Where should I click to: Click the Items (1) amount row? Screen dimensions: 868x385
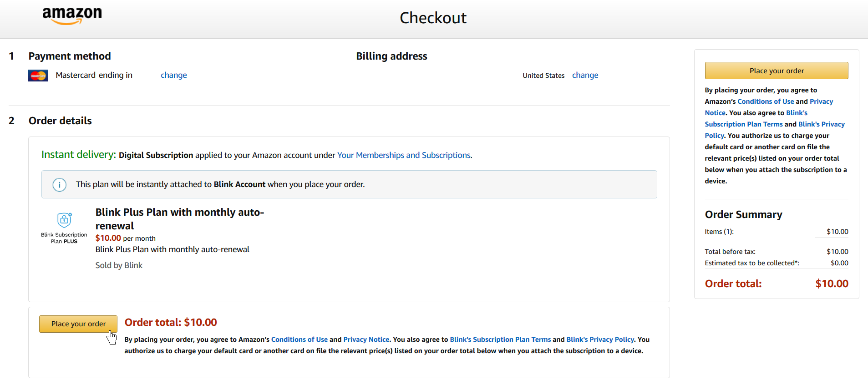coord(777,232)
